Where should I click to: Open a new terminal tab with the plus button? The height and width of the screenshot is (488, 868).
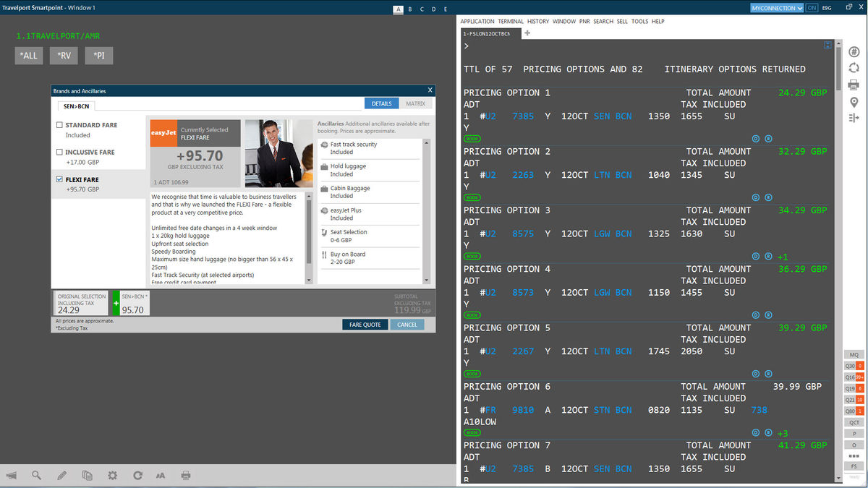(x=526, y=33)
